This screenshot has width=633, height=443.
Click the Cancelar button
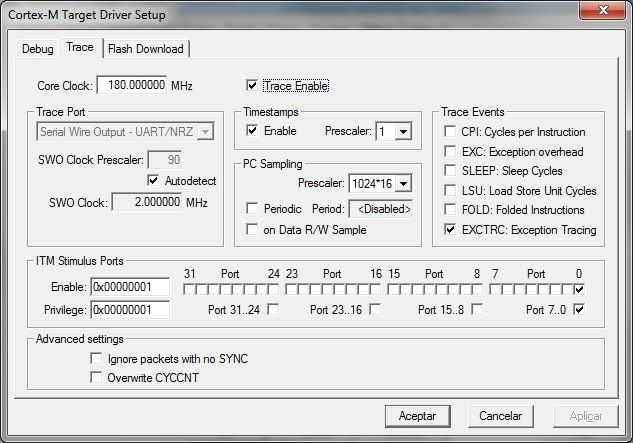501,416
